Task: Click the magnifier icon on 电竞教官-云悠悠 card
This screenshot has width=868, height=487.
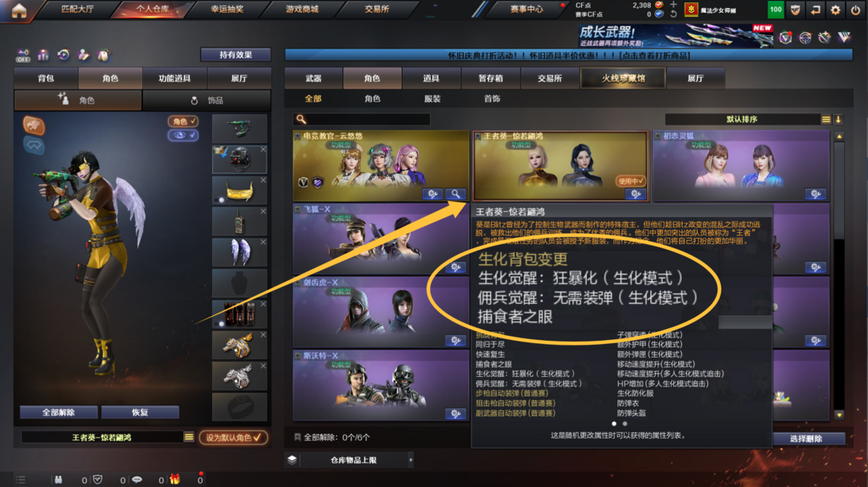Action: point(455,194)
